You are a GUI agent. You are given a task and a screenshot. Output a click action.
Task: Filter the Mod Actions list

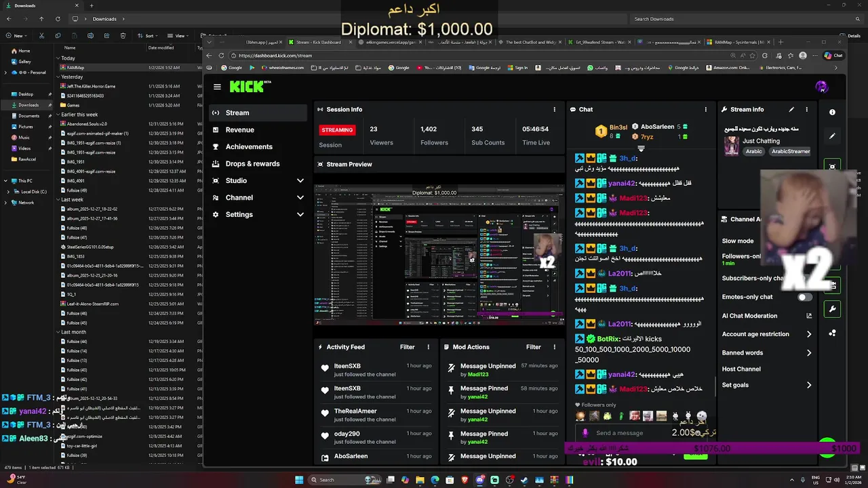[534, 347]
